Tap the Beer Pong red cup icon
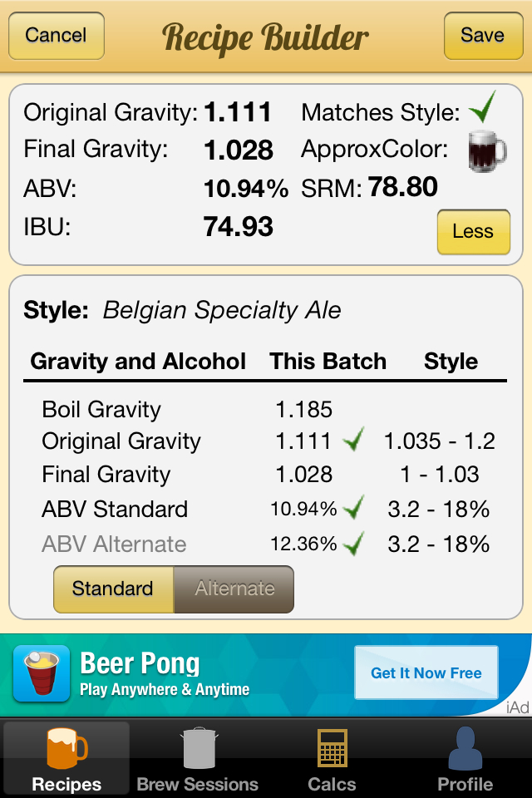Screen dimensions: 532x798 [x=42, y=673]
